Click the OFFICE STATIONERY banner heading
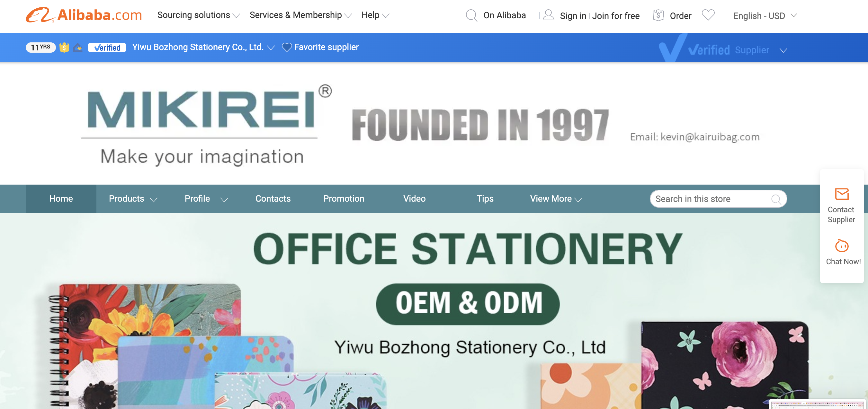Image resolution: width=868 pixels, height=409 pixels. click(x=468, y=249)
